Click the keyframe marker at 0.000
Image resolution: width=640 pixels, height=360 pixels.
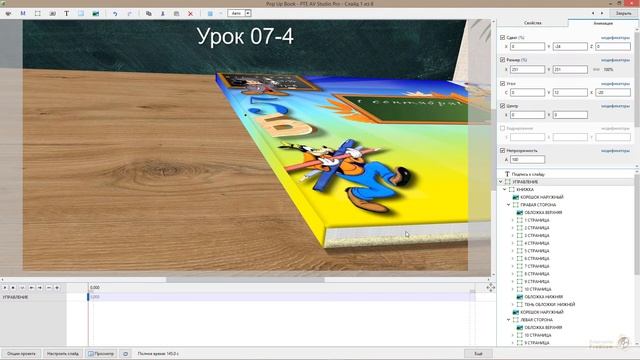[x=89, y=297]
